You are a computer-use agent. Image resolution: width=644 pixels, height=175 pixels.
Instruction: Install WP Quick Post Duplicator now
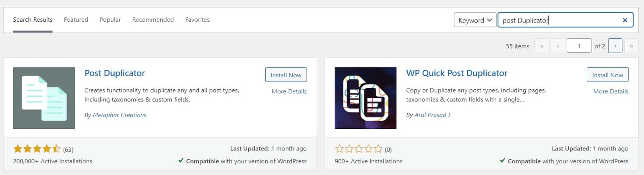[x=607, y=75]
